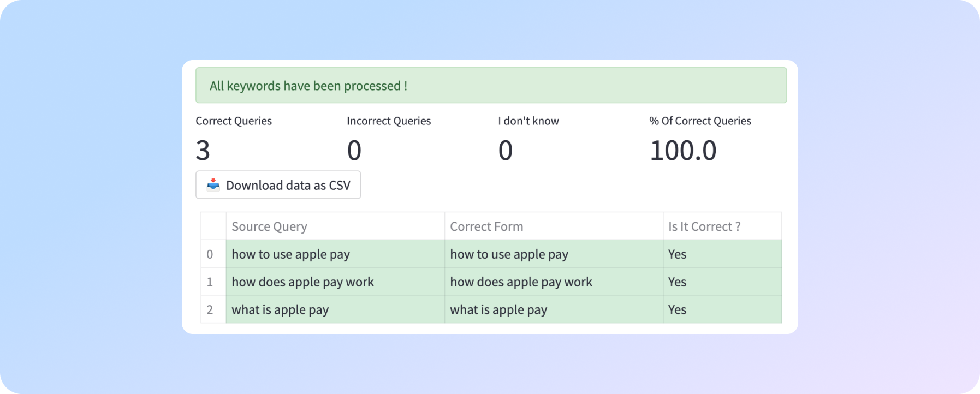Viewport: 980px width, 394px height.
Task: Click the Yes cell in row 1
Action: point(677,282)
